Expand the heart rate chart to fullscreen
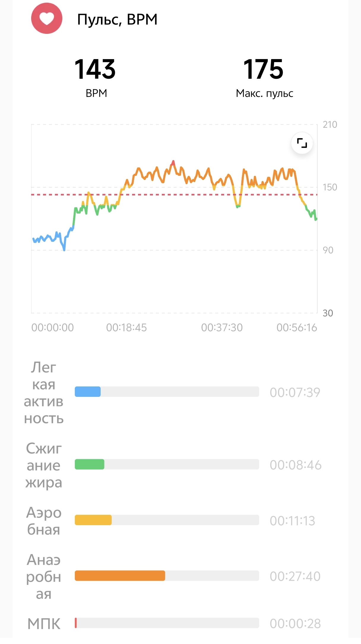361x644 pixels. click(x=302, y=143)
